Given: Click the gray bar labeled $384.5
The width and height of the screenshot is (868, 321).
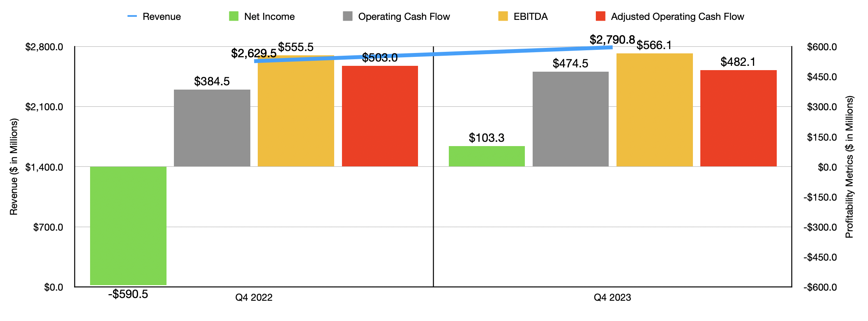Looking at the screenshot, I should tap(212, 128).
